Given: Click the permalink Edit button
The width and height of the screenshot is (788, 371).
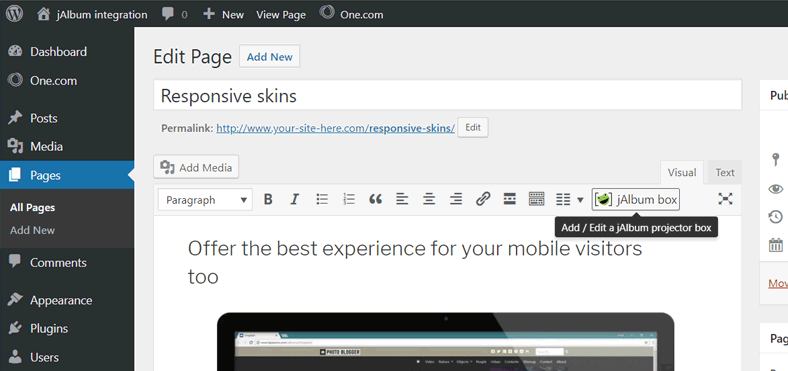Looking at the screenshot, I should point(473,128).
